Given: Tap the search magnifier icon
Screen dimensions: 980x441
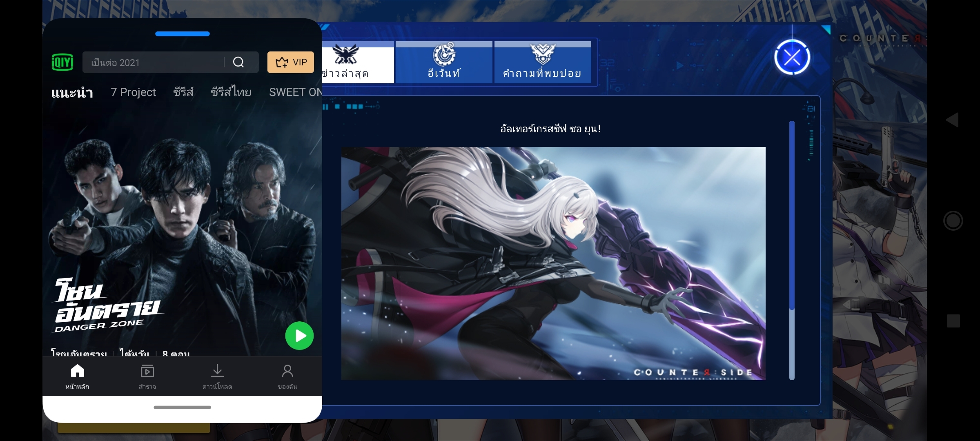Looking at the screenshot, I should (238, 62).
